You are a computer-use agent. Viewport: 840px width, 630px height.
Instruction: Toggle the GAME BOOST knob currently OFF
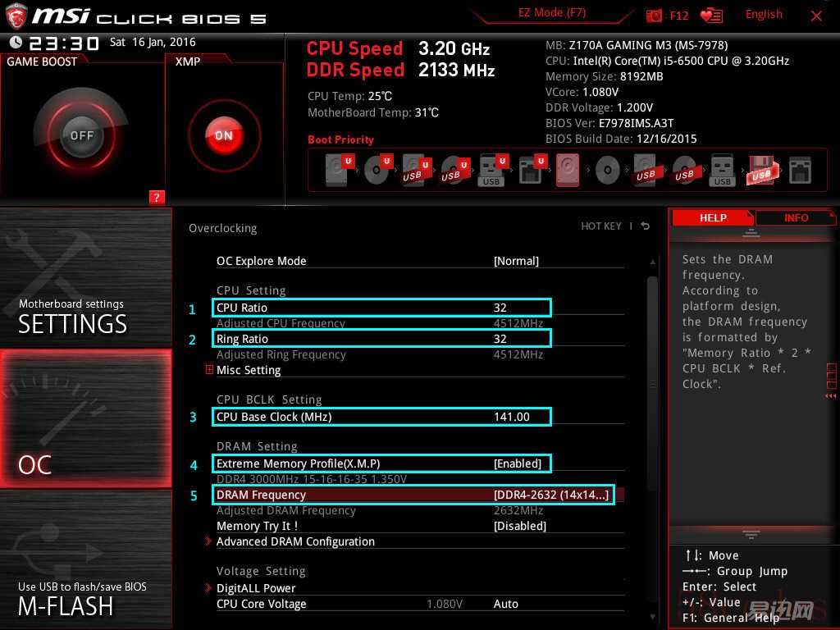coord(81,135)
